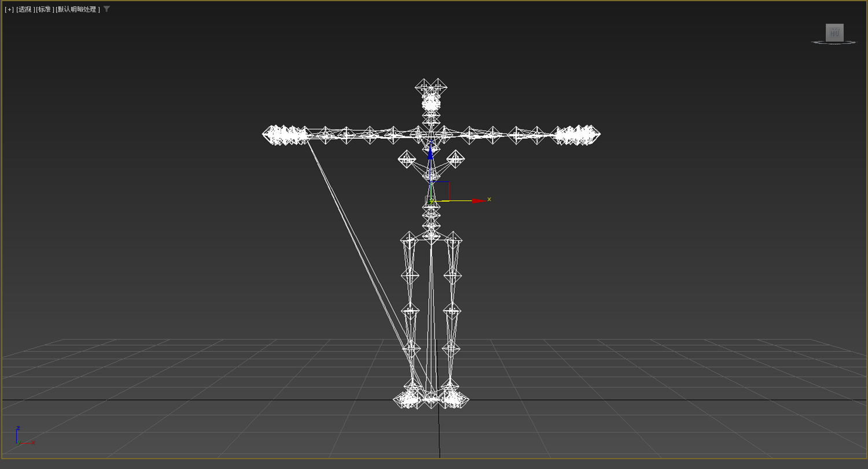
Task: Select the diamond helper right of chest
Action: [x=455, y=159]
